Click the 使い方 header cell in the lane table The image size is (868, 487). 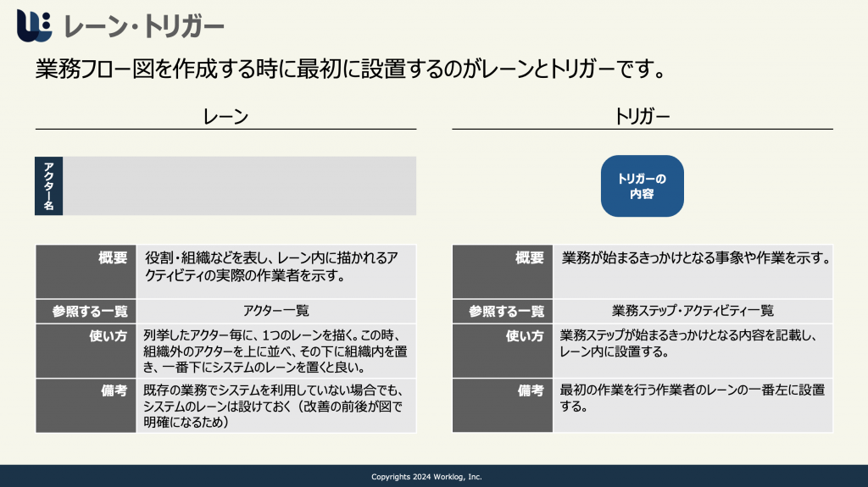[86, 351]
